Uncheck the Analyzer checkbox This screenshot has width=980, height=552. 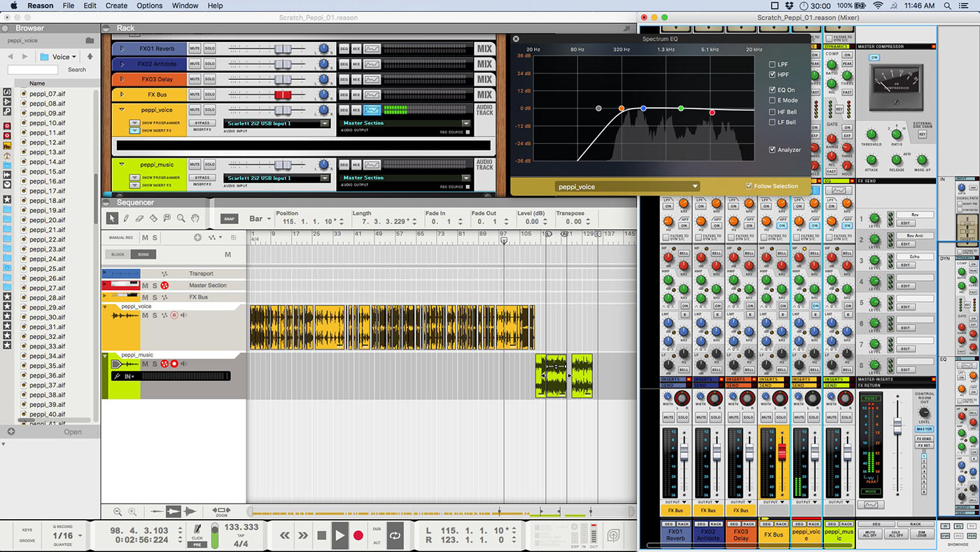(x=772, y=150)
